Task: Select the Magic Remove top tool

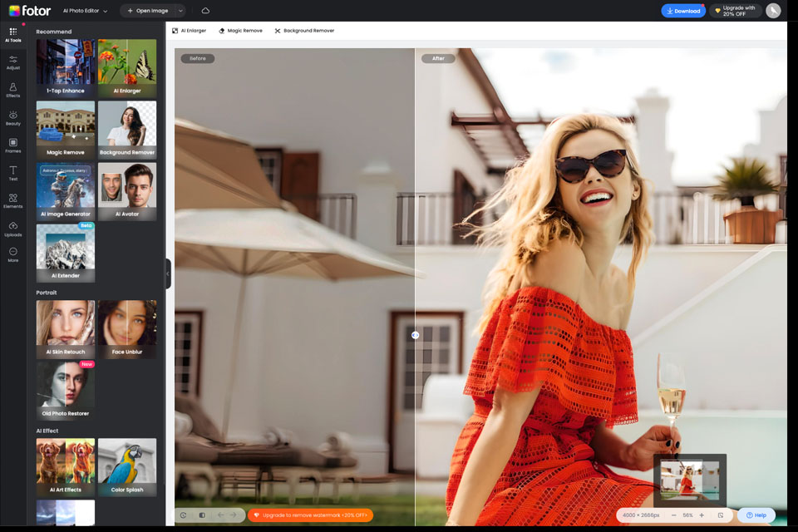Action: 240,31
